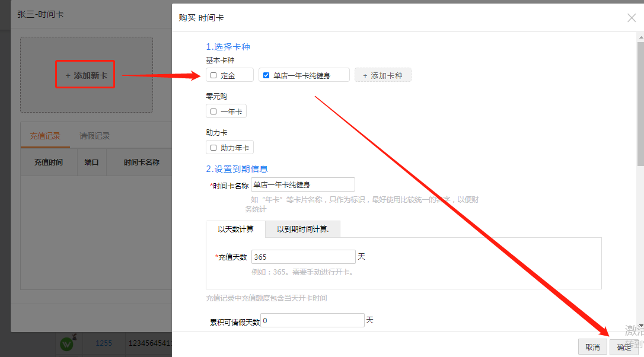Click the green icon in the member row

pyautogui.click(x=66, y=343)
